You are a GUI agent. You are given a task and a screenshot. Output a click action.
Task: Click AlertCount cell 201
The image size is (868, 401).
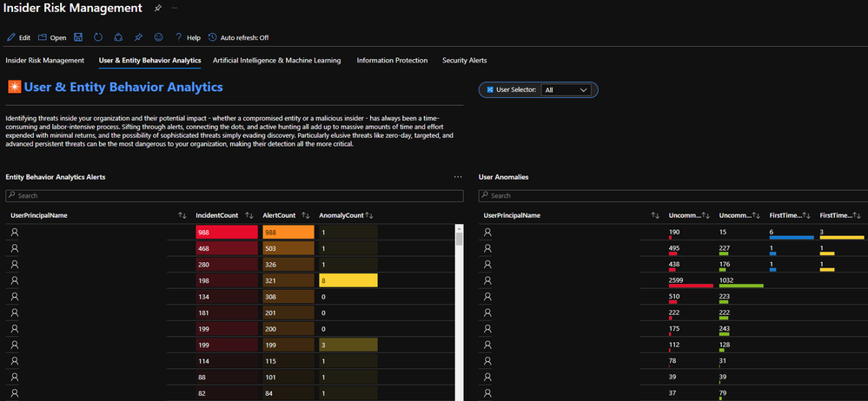(288, 312)
